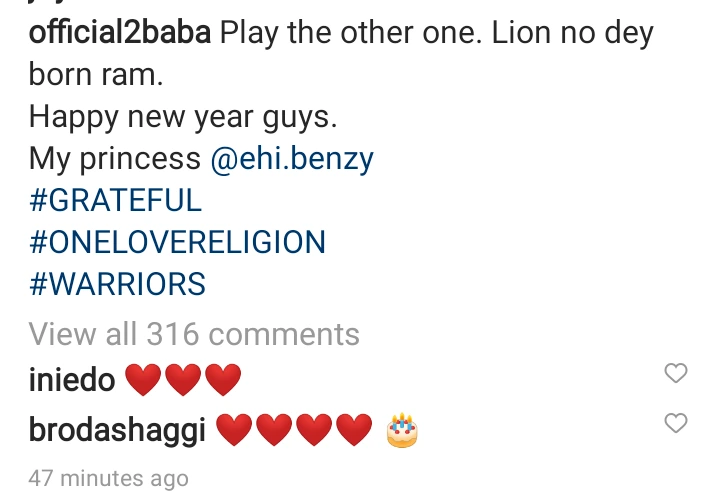The width and height of the screenshot is (720, 497).
Task: Open the #ONELOVERELIGION hashtag
Action: [x=177, y=242]
